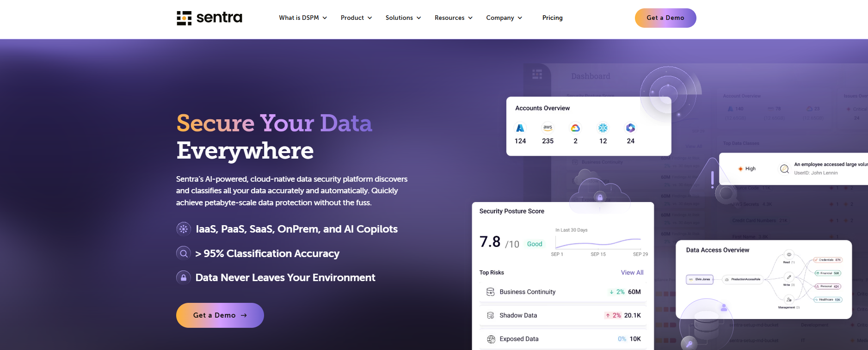Click Get a Demo in the header
This screenshot has height=350, width=868.
click(x=665, y=18)
